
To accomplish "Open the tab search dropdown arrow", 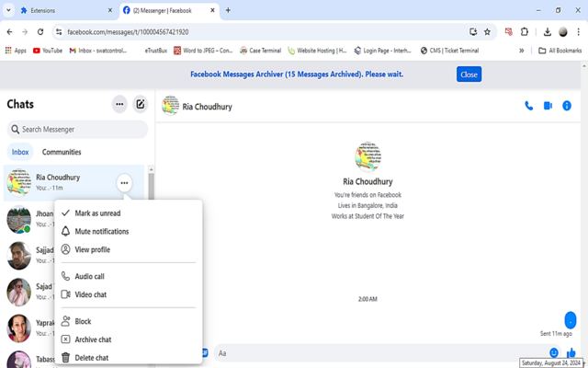I will pos(8,10).
